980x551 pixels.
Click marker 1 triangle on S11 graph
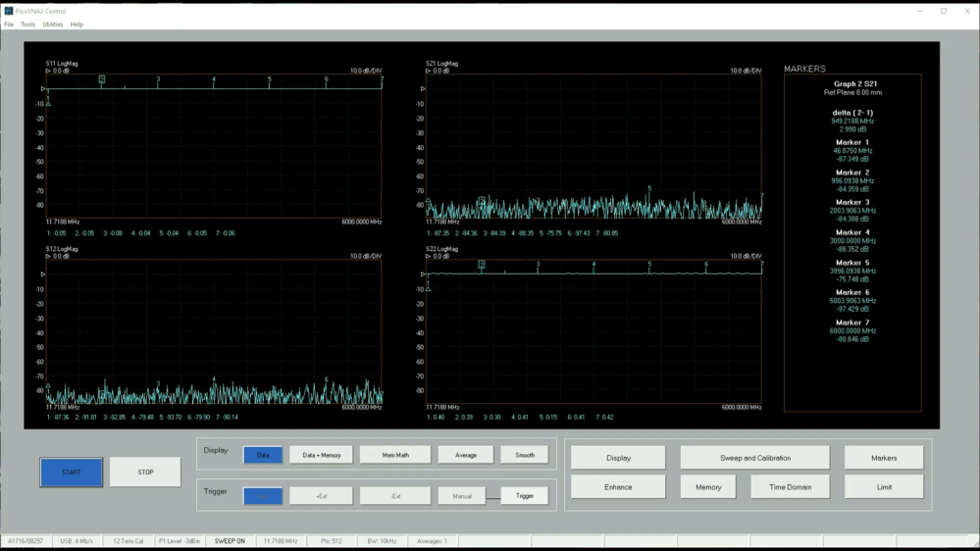pyautogui.click(x=47, y=103)
